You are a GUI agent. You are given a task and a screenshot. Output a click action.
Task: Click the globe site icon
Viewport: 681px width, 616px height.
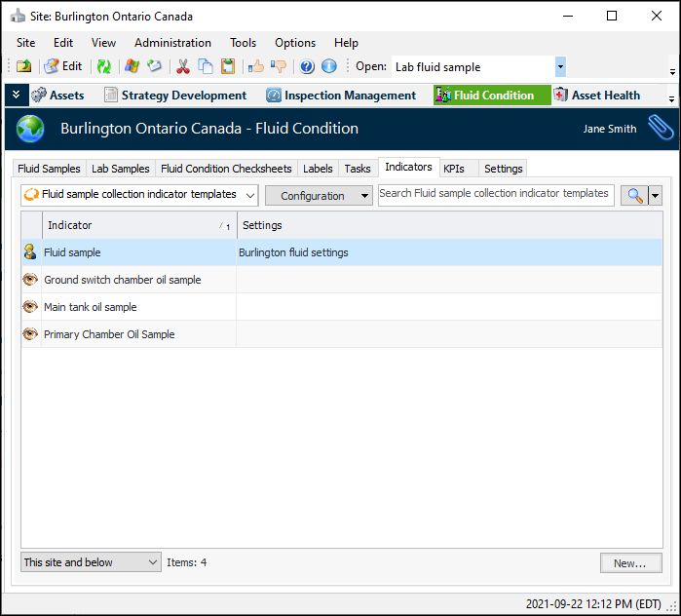tap(30, 129)
